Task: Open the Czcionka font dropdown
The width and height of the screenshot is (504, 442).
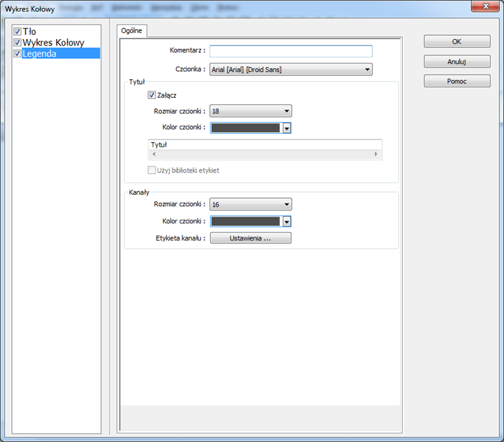Action: coord(291,69)
